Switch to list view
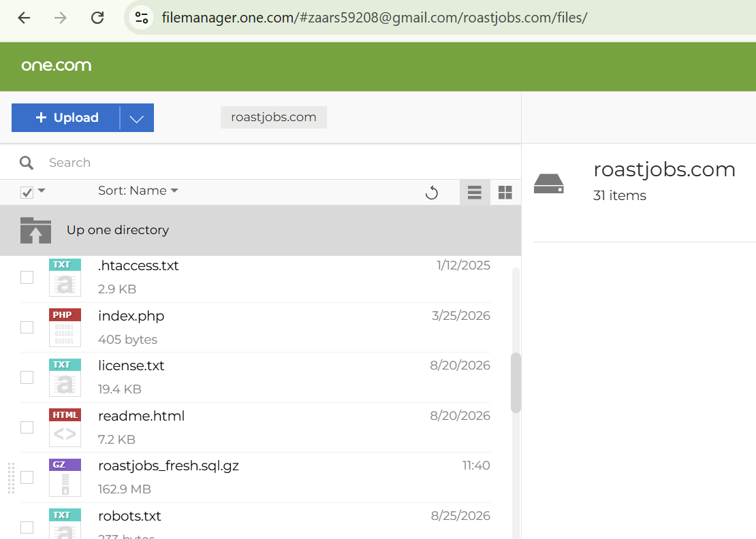 click(x=475, y=193)
